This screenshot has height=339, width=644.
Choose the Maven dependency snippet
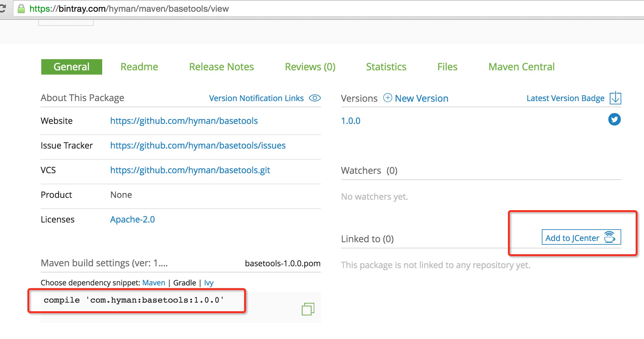coord(154,283)
